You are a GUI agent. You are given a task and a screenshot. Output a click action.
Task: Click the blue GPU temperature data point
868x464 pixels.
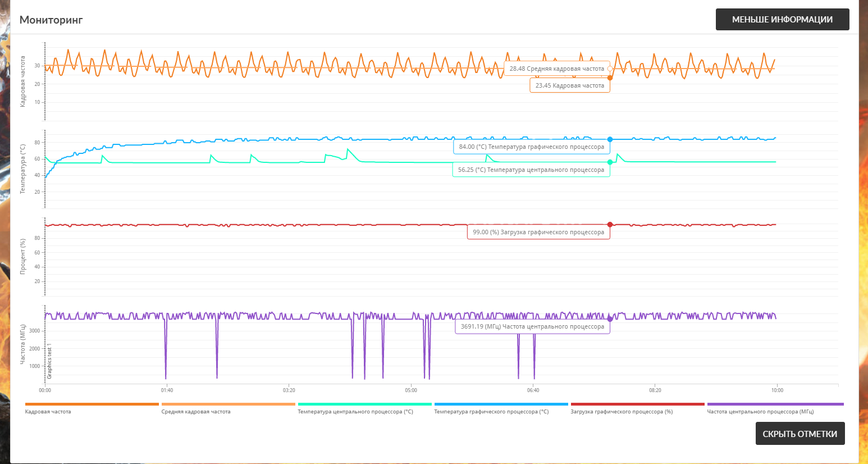610,139
